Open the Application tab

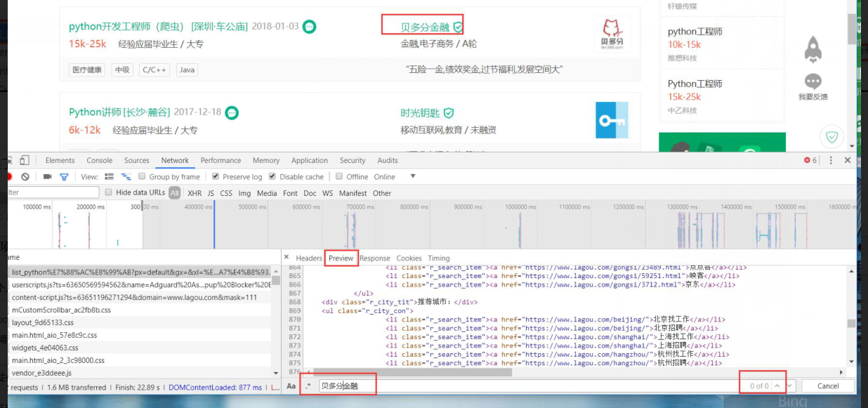(310, 160)
